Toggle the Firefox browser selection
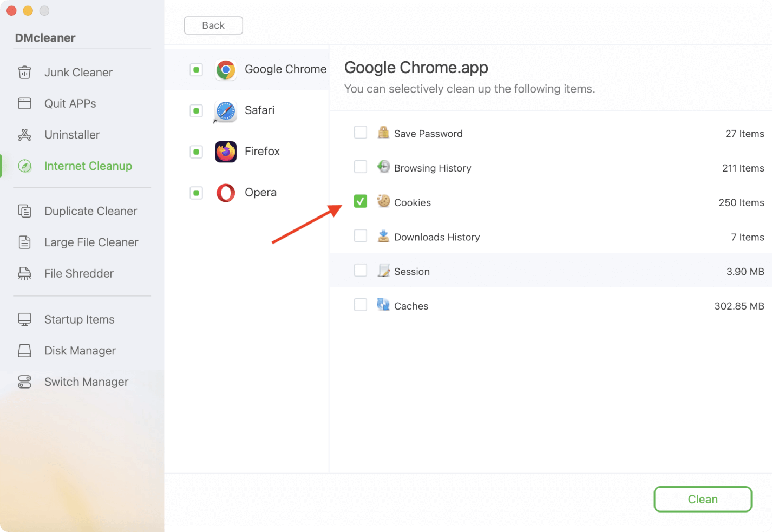Viewport: 772px width, 532px height. (196, 152)
